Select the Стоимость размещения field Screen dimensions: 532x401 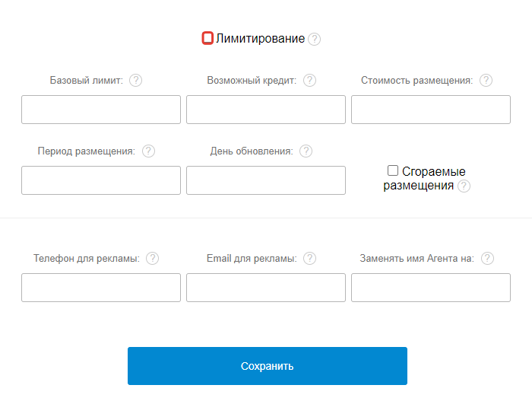click(x=431, y=110)
